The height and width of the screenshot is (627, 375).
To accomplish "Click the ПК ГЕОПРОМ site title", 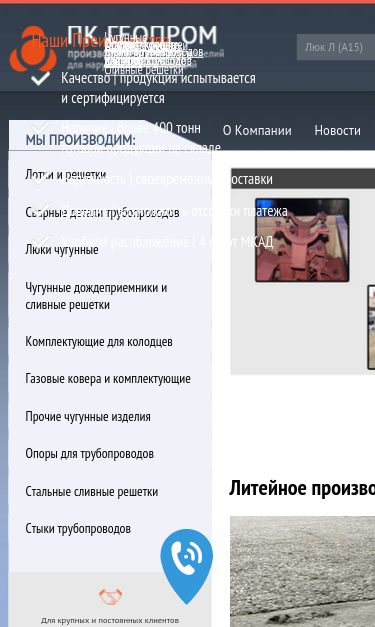I will [142, 35].
